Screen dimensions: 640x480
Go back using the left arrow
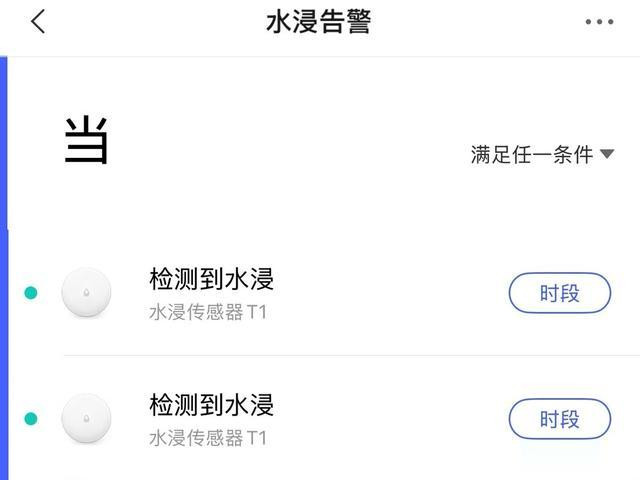pos(38,21)
